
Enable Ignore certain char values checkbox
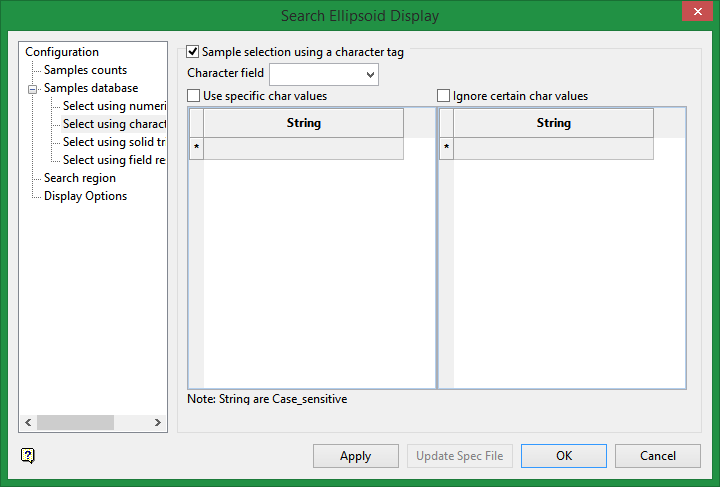444,96
